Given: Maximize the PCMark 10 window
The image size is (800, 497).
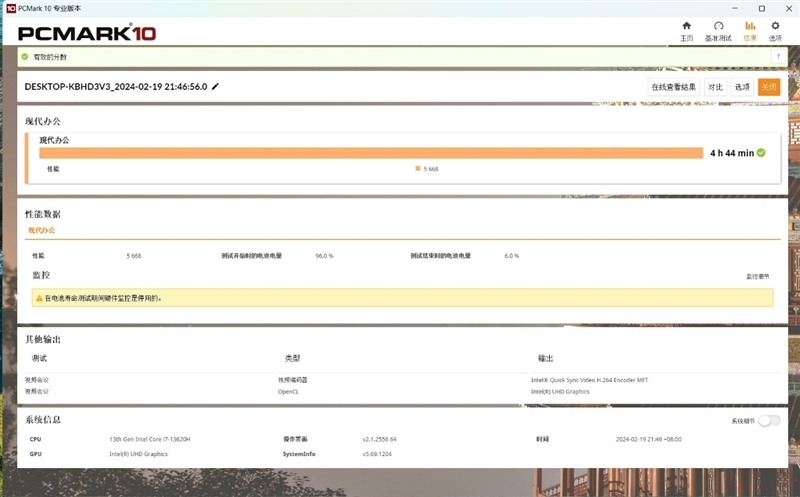Looking at the screenshot, I should click(762, 8).
